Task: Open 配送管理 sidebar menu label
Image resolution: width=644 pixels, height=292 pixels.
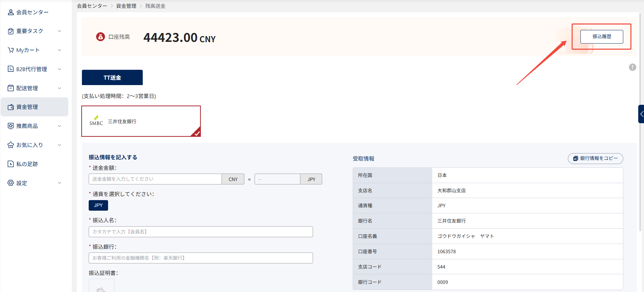Action: click(27, 88)
